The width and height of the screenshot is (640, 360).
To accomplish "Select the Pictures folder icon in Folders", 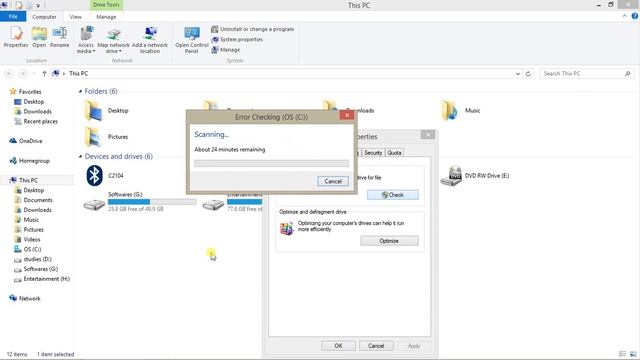I will [93, 137].
